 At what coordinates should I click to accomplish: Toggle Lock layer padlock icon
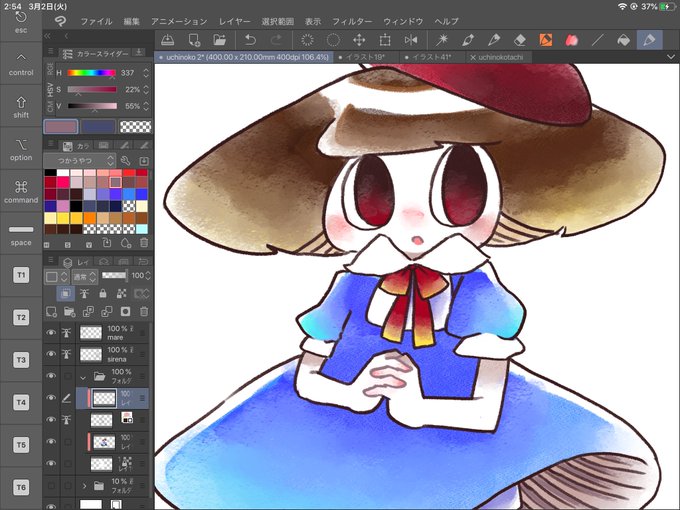tap(103, 294)
